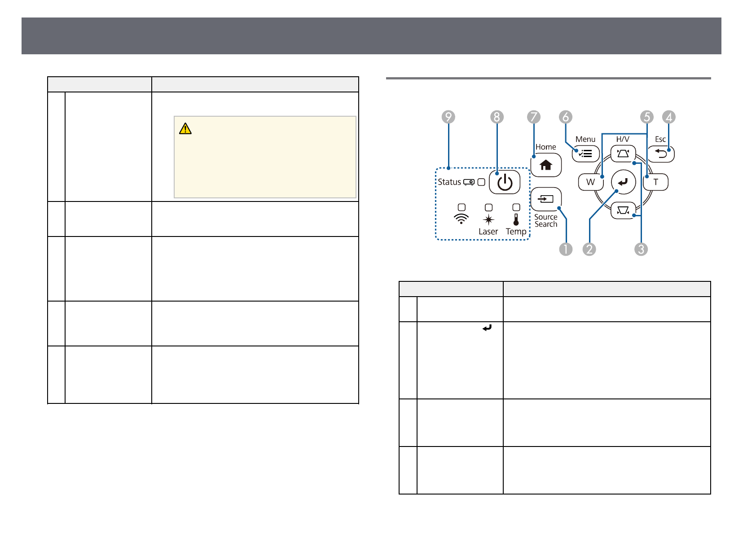The width and height of the screenshot is (756, 534).
Task: Click callout number 9 marker
Action: (x=448, y=117)
